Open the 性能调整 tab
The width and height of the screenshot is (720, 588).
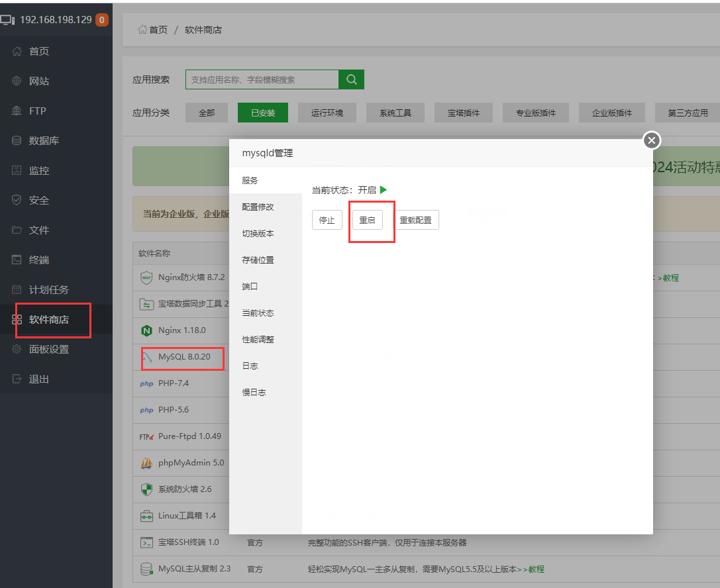click(266, 340)
